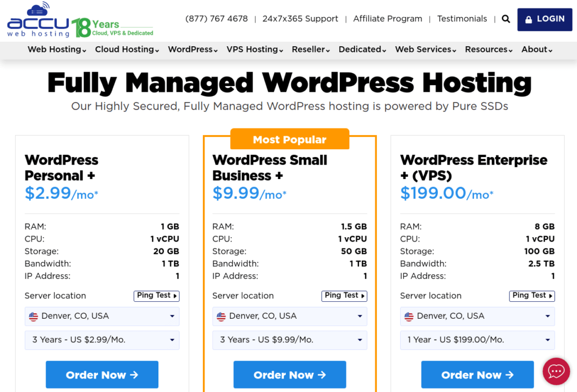Order the WordPress Enterprise + (VPS) plan
577x392 pixels.
pos(477,375)
